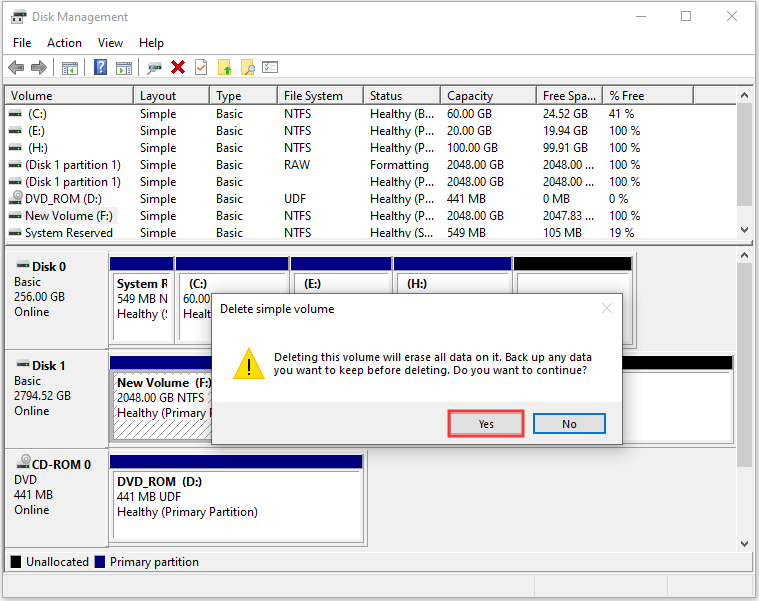Toggle the action pane toolbar icon

click(124, 68)
